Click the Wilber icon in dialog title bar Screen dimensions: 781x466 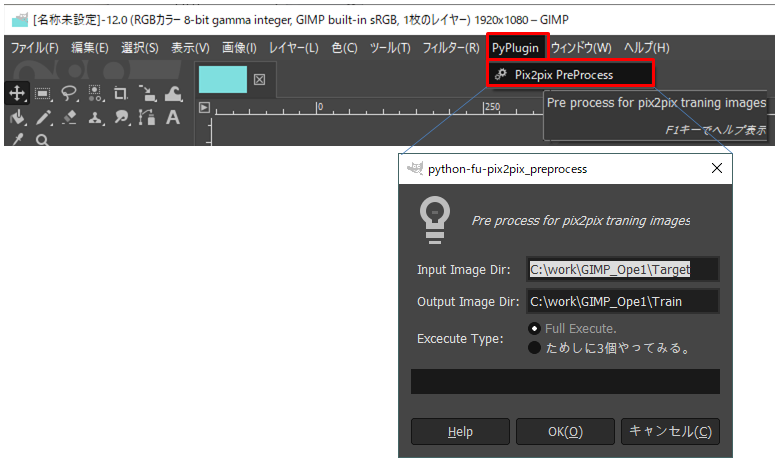click(415, 168)
